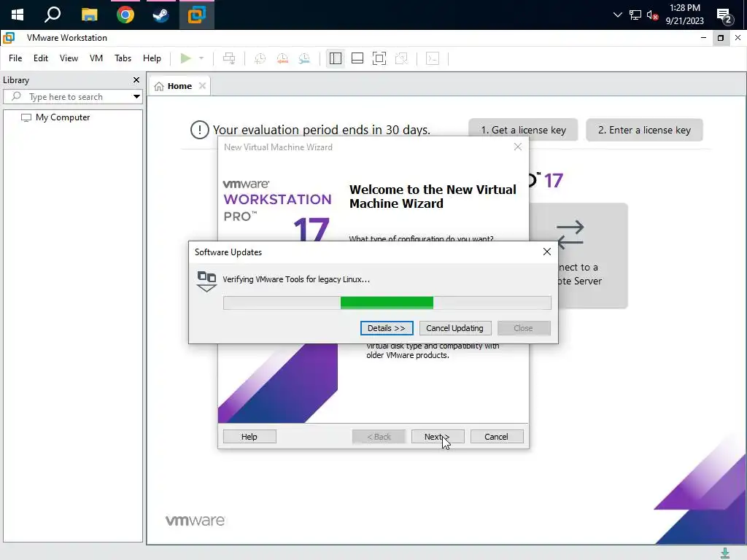Open the Windows Start menu
Image resolution: width=747 pixels, height=560 pixels.
(18, 15)
